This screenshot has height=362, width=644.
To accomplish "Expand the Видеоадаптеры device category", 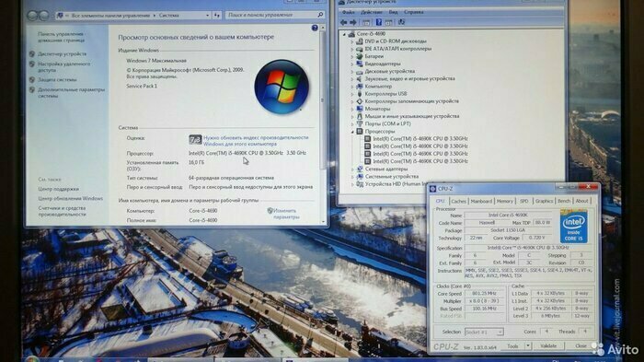I will click(x=352, y=64).
